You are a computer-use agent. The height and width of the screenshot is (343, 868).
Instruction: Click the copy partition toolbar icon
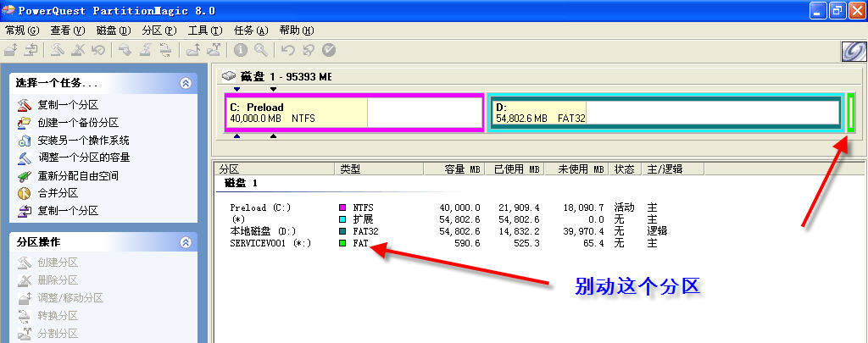[x=31, y=50]
